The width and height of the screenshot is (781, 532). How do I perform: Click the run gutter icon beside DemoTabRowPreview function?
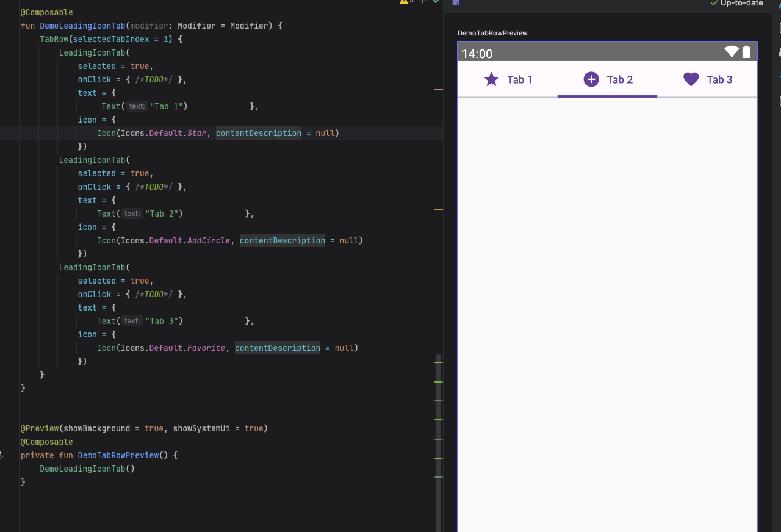(2, 456)
